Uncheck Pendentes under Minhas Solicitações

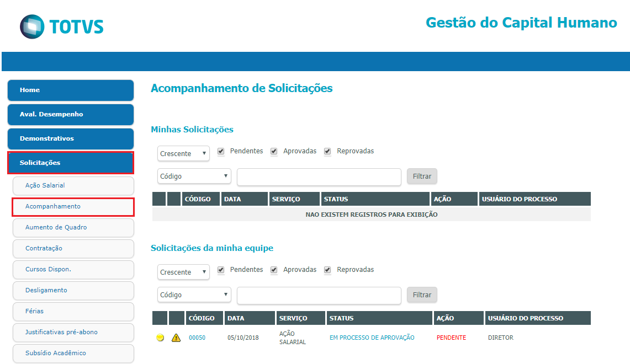tap(220, 151)
